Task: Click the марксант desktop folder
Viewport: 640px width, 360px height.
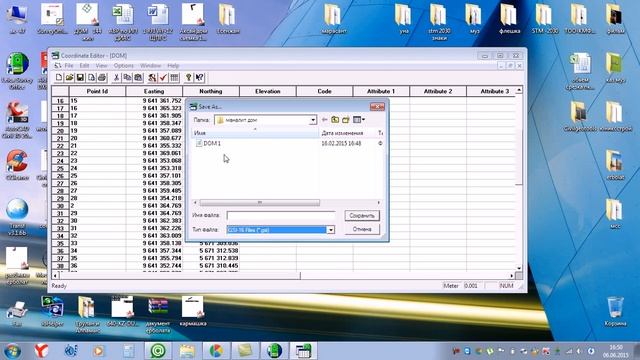Action: pyautogui.click(x=333, y=19)
